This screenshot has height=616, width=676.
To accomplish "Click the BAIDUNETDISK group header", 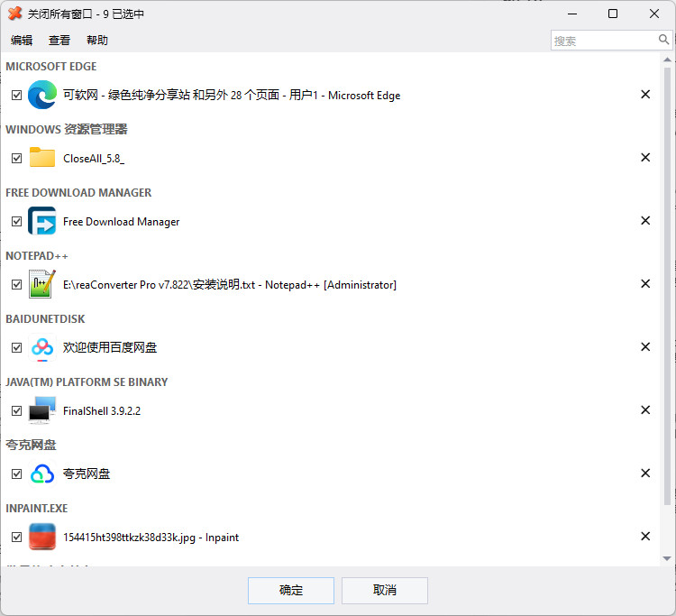I will (45, 318).
